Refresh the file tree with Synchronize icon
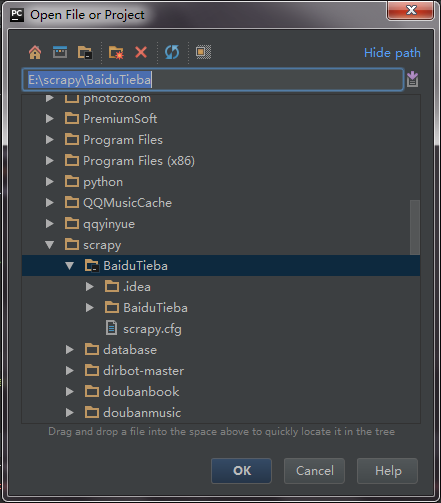The height and width of the screenshot is (503, 441). click(172, 52)
